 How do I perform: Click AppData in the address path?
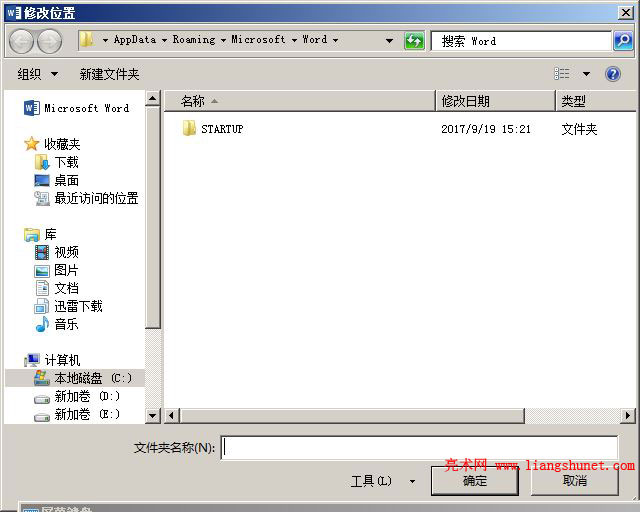point(135,40)
